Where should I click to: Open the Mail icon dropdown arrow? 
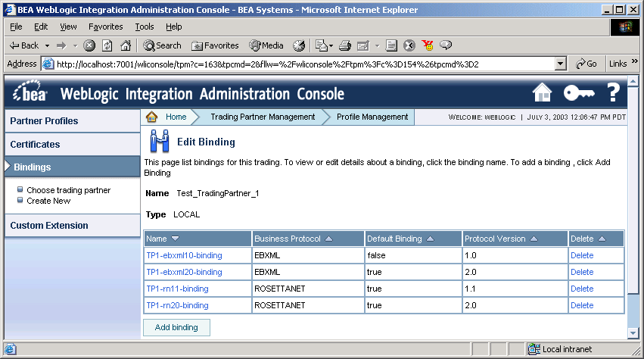coord(331,45)
